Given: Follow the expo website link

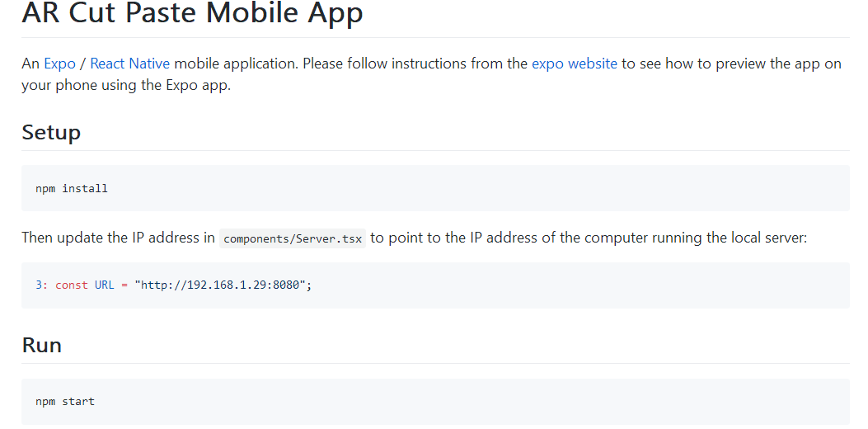Looking at the screenshot, I should 574,64.
